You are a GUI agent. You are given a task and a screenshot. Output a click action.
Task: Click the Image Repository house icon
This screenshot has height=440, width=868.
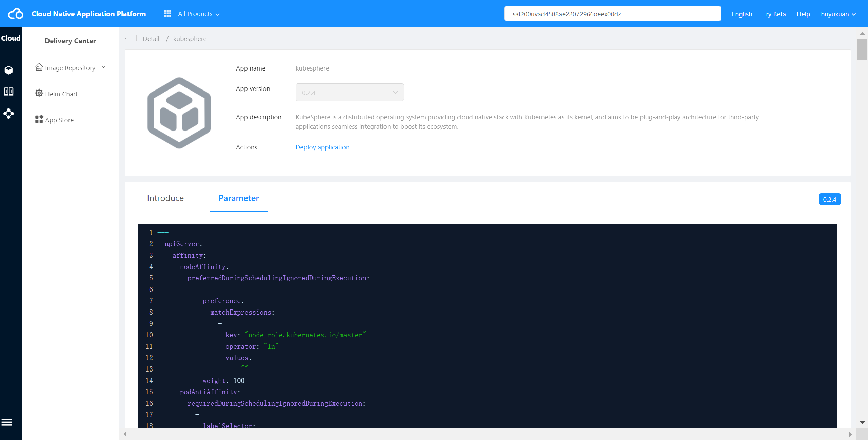(39, 67)
